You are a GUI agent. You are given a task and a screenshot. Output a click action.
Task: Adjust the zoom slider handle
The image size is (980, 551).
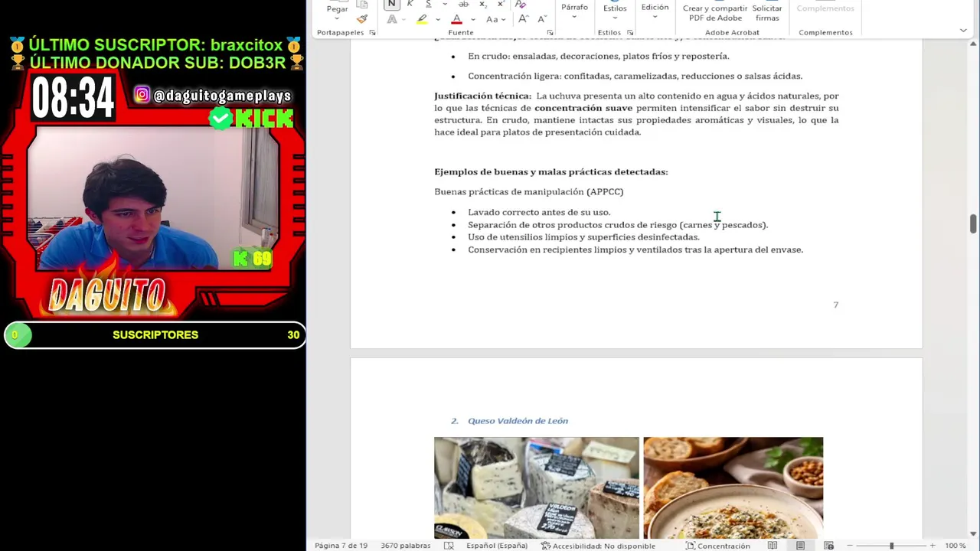[x=891, y=546]
